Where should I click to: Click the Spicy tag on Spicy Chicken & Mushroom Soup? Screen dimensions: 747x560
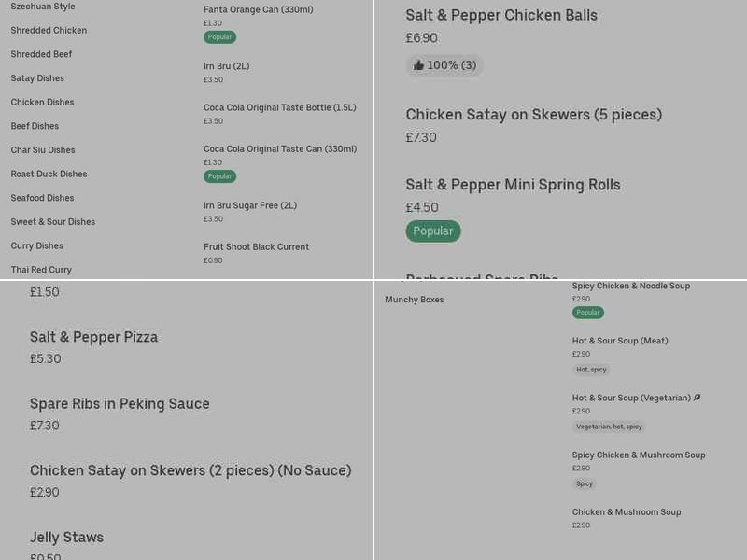pos(584,483)
